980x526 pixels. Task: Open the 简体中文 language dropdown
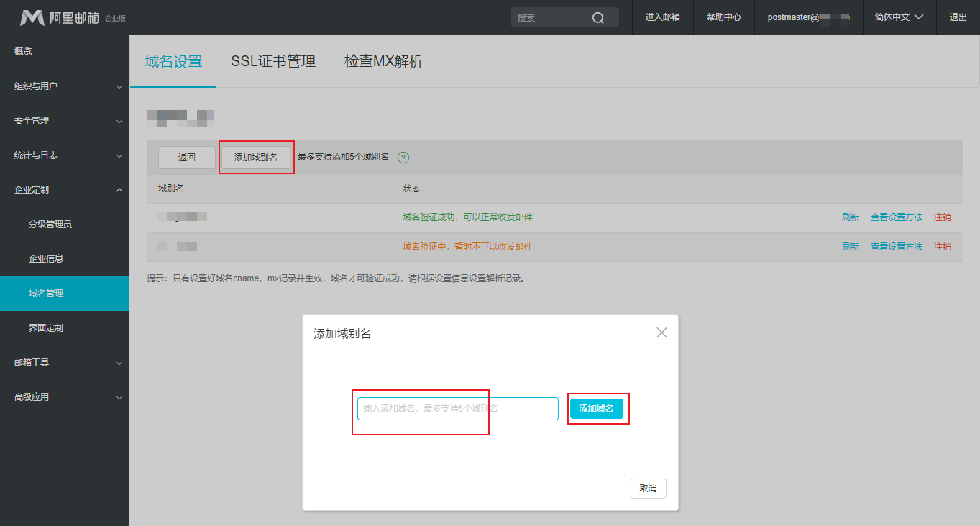pos(899,17)
